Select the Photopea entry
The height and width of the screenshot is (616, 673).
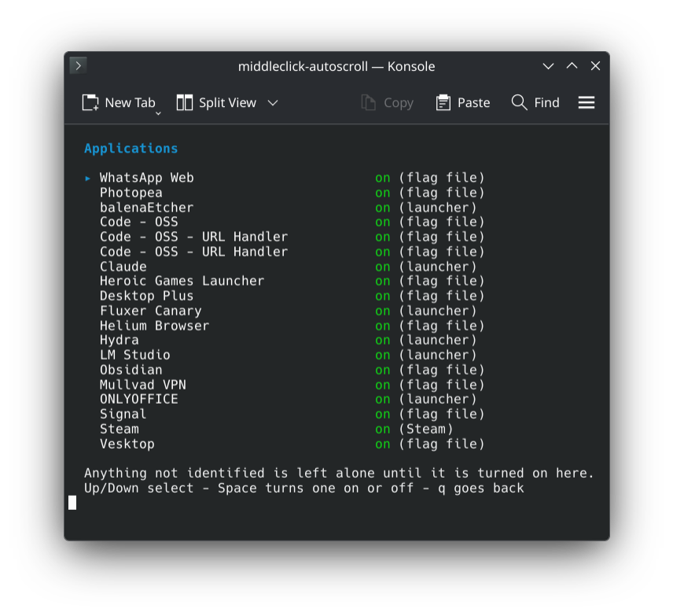(131, 193)
